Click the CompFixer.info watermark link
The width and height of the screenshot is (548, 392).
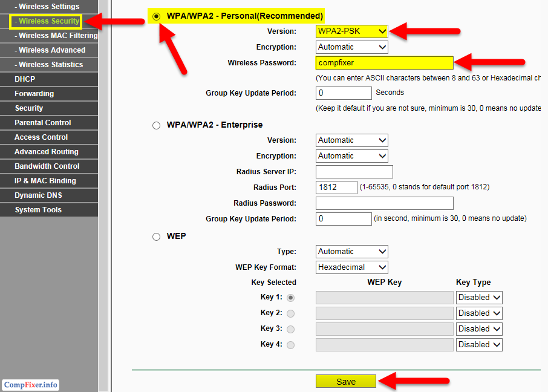[31, 385]
